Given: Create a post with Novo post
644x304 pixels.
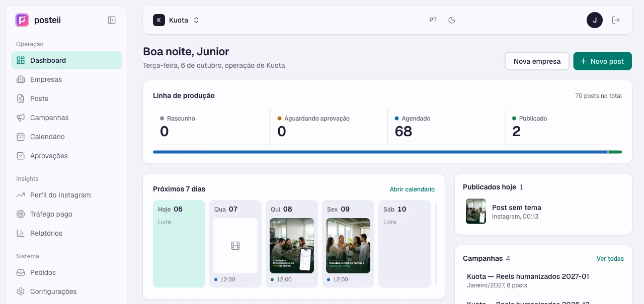Looking at the screenshot, I should [x=602, y=61].
